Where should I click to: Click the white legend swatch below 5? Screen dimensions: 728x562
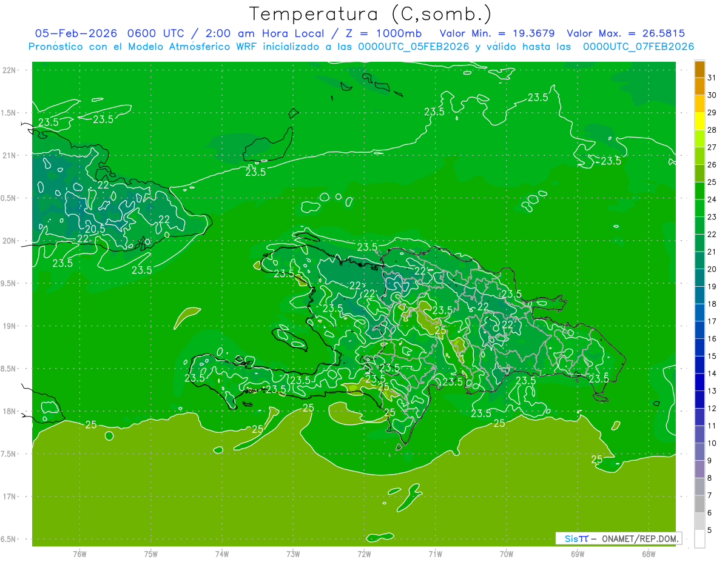699,539
